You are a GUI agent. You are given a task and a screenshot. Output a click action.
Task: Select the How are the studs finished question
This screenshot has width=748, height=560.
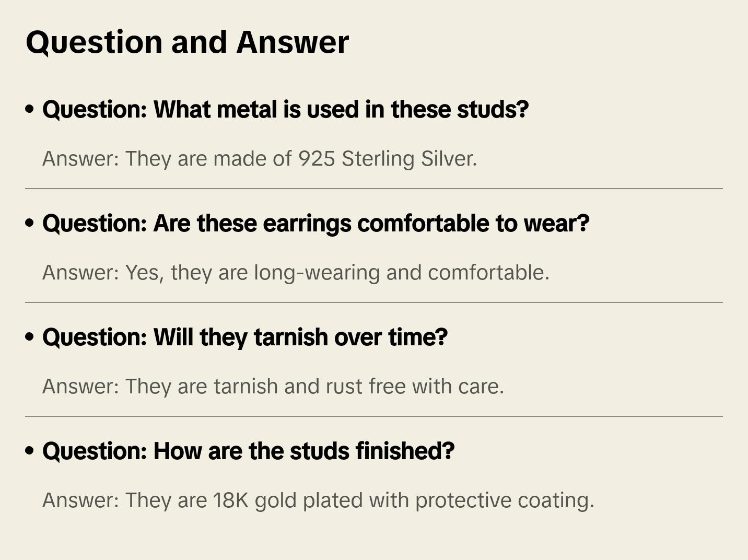click(x=248, y=451)
